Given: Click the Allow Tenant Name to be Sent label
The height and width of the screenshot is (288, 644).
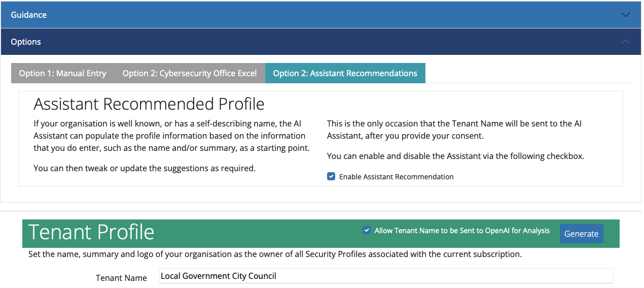Looking at the screenshot, I should [462, 231].
